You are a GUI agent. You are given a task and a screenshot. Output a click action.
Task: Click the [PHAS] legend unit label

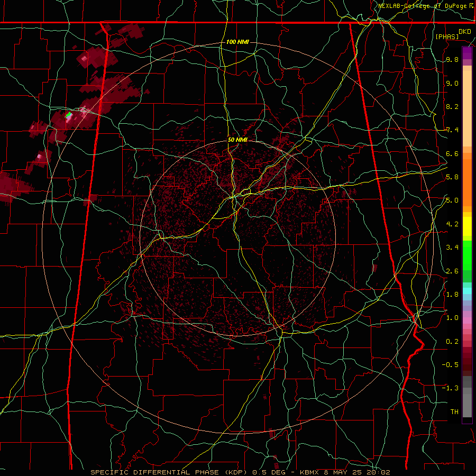pos(447,36)
